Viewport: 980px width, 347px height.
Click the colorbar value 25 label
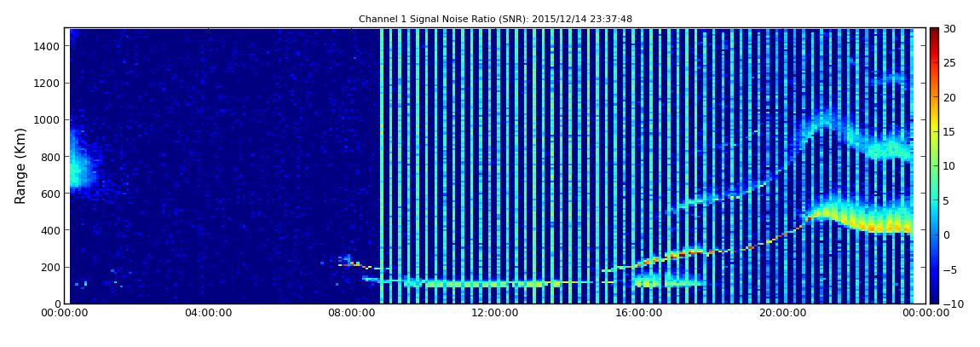[951, 63]
